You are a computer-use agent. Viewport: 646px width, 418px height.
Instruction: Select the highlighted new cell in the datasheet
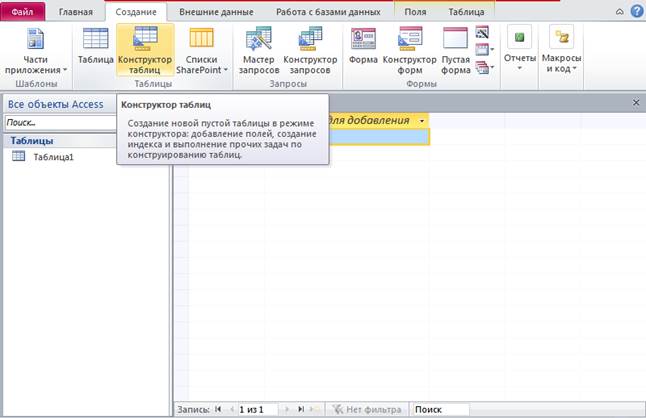(x=379, y=137)
